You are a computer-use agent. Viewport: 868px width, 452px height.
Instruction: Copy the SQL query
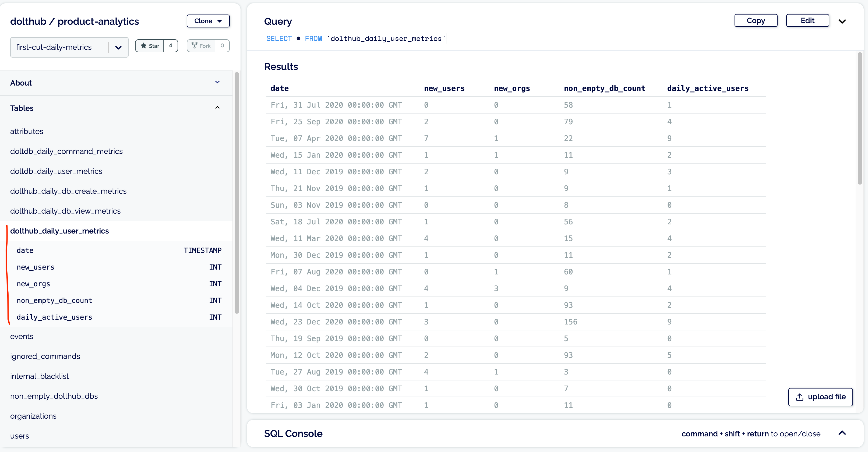click(x=756, y=20)
